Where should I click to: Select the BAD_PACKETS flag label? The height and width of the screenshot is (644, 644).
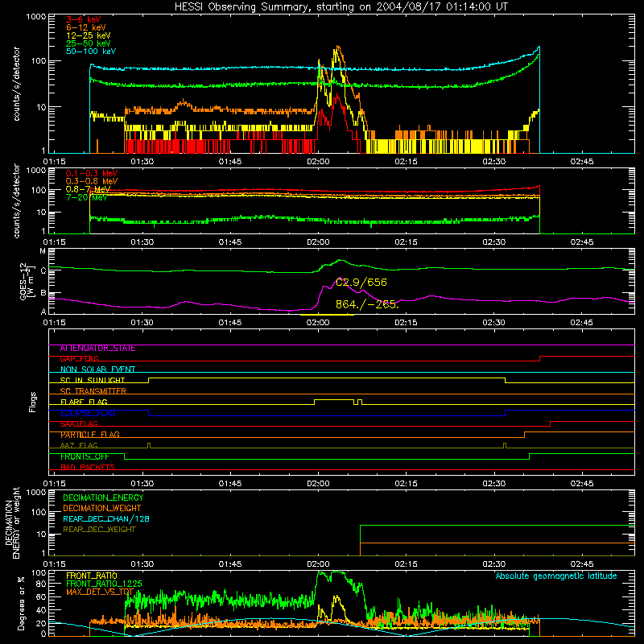click(88, 467)
